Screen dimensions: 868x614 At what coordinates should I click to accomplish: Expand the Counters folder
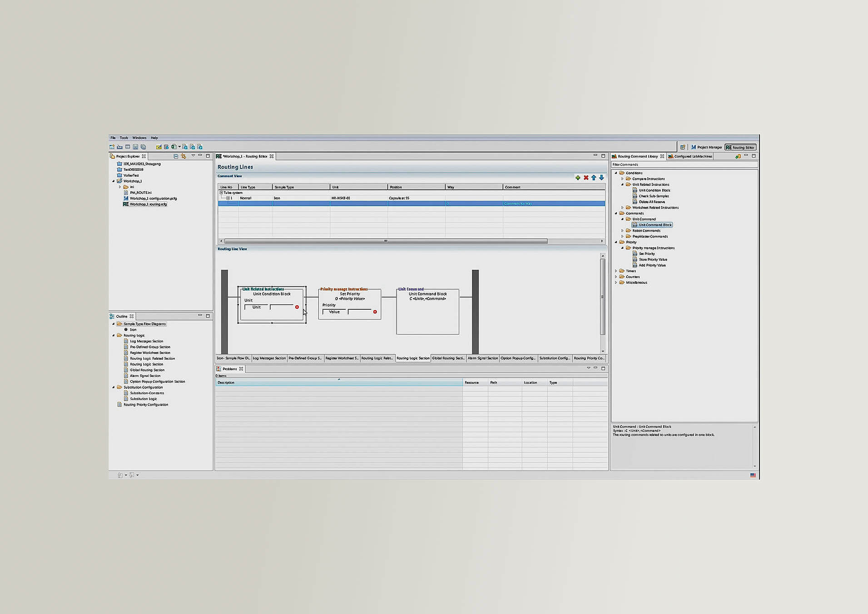point(616,277)
